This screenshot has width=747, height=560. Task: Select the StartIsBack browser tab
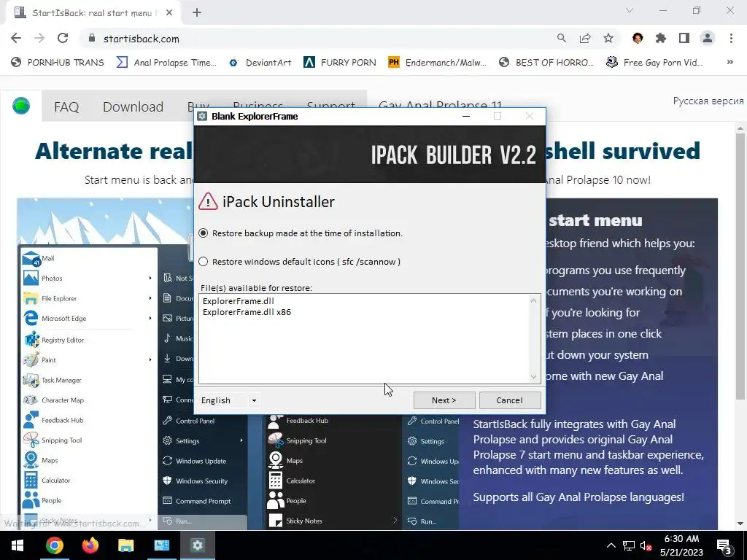[x=93, y=13]
